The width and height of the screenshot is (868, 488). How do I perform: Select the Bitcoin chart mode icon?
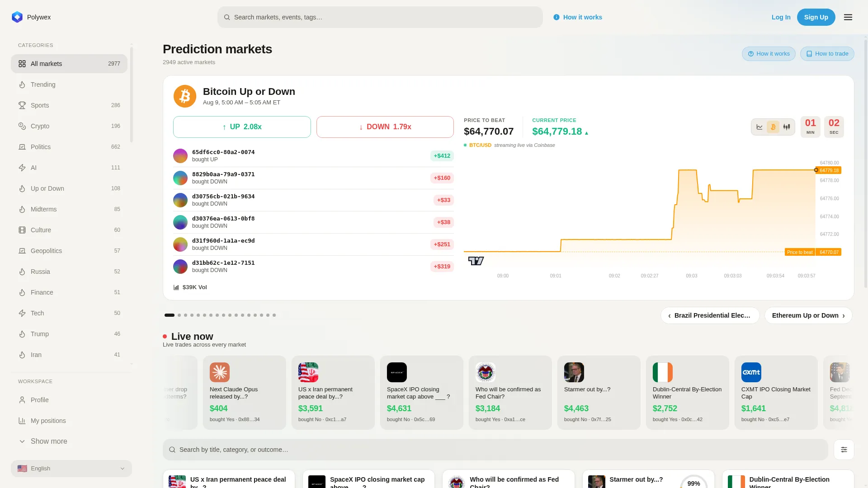(773, 127)
